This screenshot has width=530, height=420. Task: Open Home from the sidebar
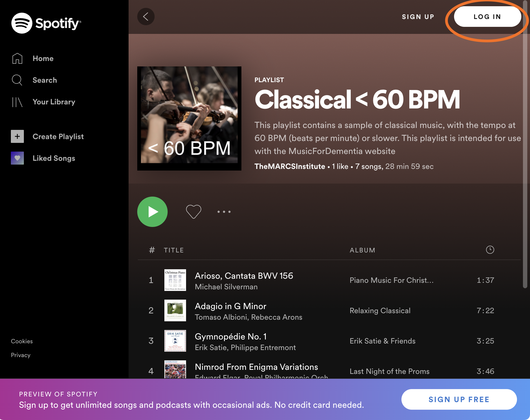(x=43, y=59)
